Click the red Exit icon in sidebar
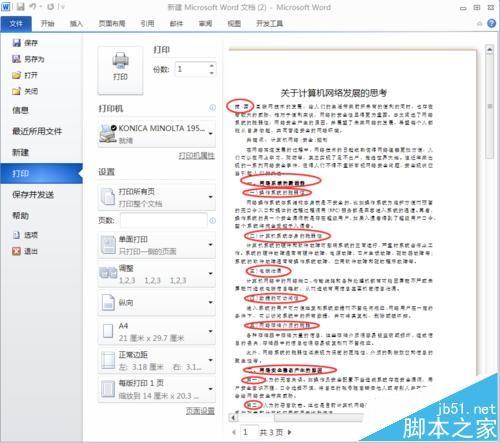The width and height of the screenshot is (500, 443). [x=16, y=251]
